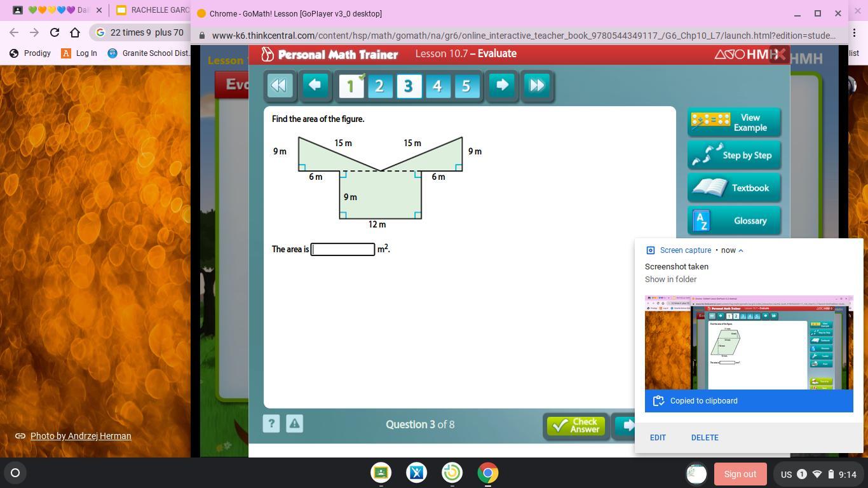This screenshot has width=868, height=488.
Task: Click the question mark help icon
Action: pyautogui.click(x=271, y=424)
